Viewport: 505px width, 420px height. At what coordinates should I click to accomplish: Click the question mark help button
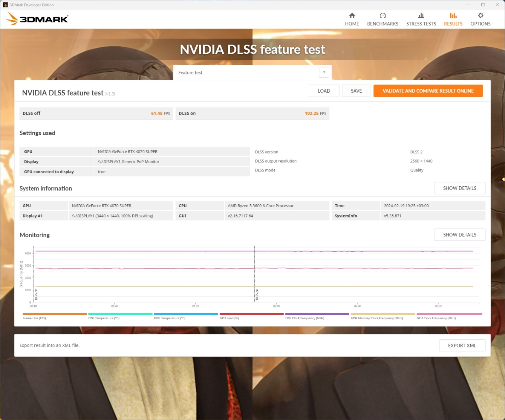(x=324, y=72)
